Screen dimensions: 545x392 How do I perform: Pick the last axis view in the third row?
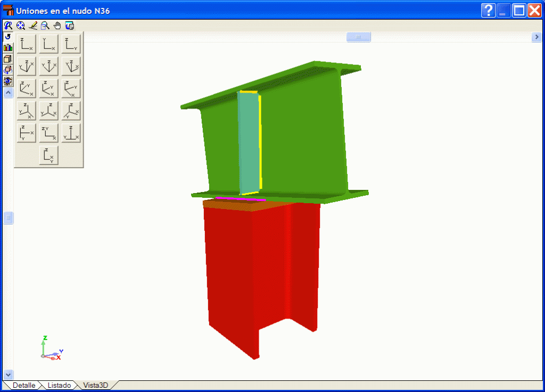pyautogui.click(x=71, y=88)
